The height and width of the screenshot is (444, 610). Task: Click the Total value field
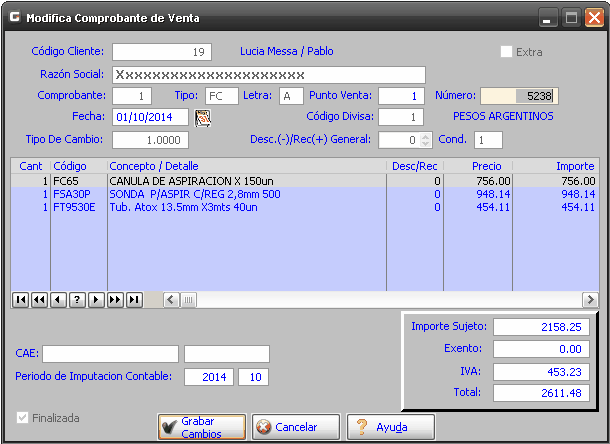[x=541, y=393]
